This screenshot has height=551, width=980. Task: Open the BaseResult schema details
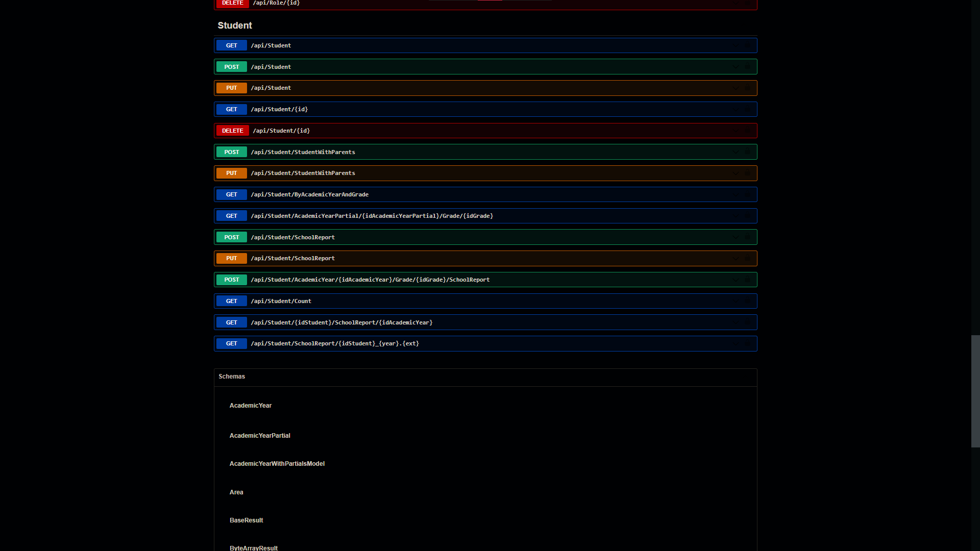(x=246, y=520)
